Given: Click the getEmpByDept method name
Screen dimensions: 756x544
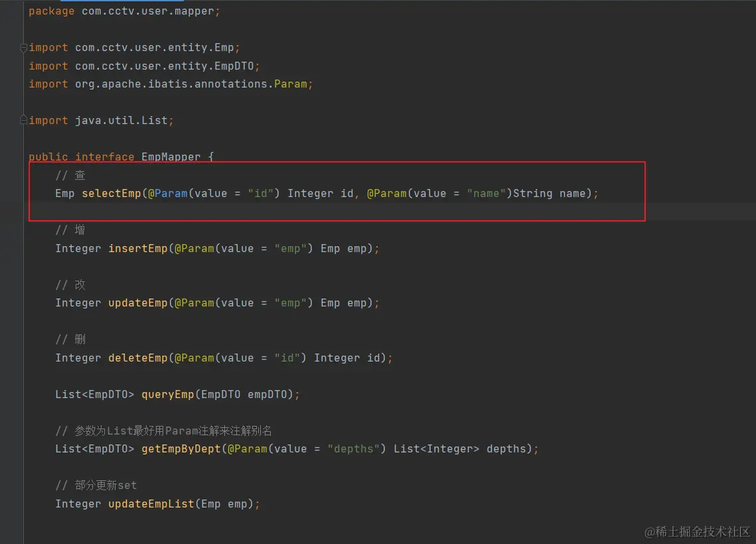Looking at the screenshot, I should (x=181, y=448).
